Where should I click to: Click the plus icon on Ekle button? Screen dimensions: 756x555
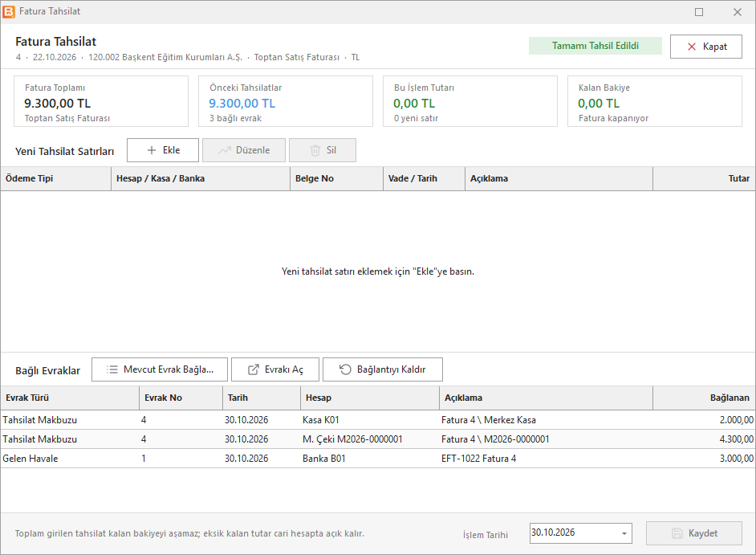(x=152, y=150)
